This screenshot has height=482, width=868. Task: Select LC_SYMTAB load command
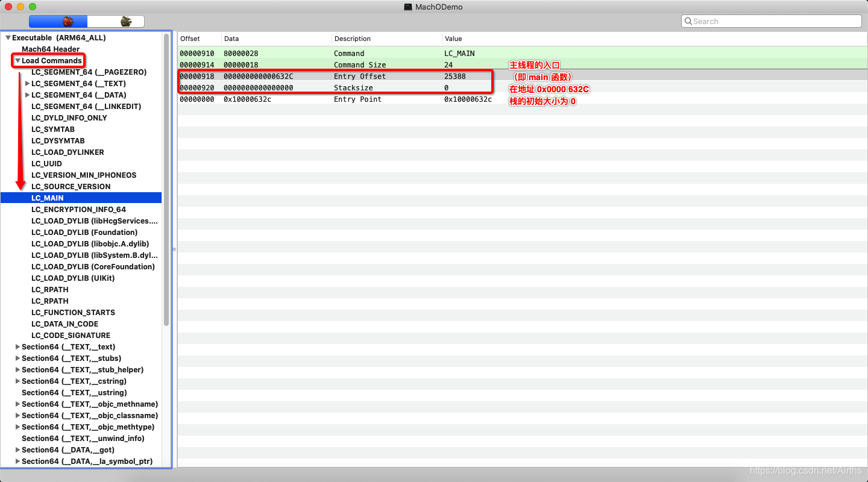[x=53, y=130]
